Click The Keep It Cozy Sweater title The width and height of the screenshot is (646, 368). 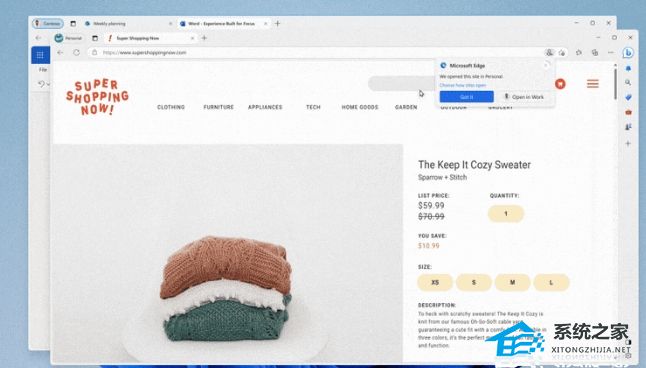tap(474, 165)
